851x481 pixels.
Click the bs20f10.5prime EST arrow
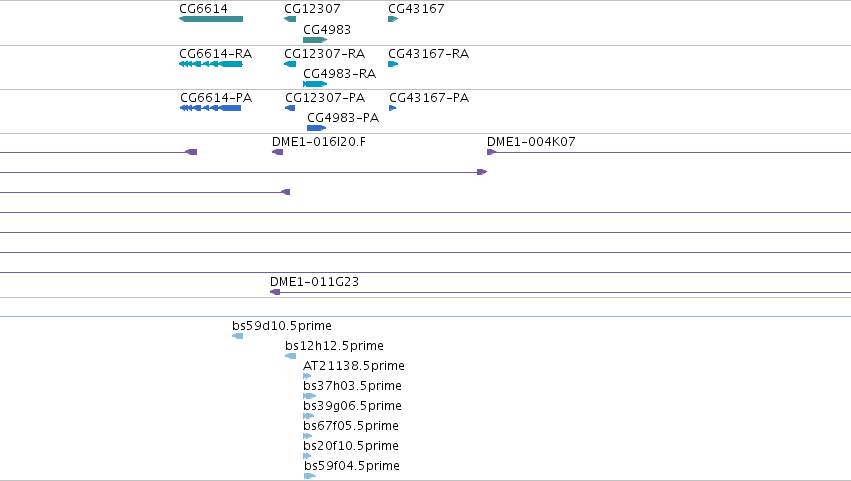coord(307,456)
